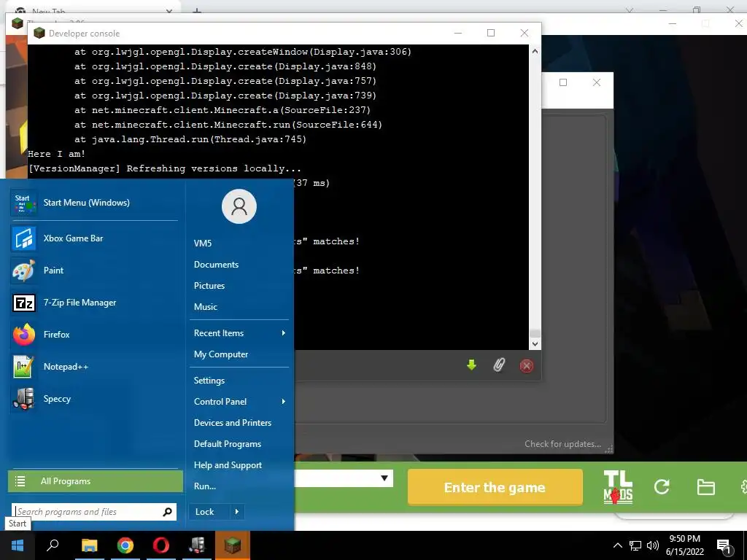Click Developer console scrollbar down arrow
Viewport: 747px width, 560px height.
535,344
